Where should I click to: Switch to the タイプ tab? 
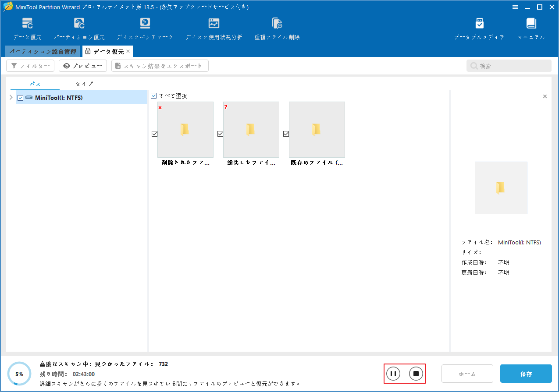click(x=83, y=84)
